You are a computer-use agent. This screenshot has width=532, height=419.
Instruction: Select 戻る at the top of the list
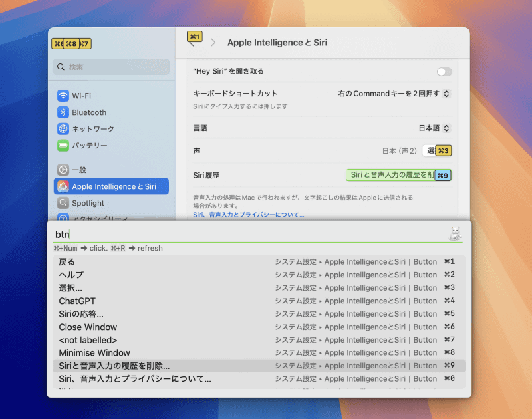[67, 262]
